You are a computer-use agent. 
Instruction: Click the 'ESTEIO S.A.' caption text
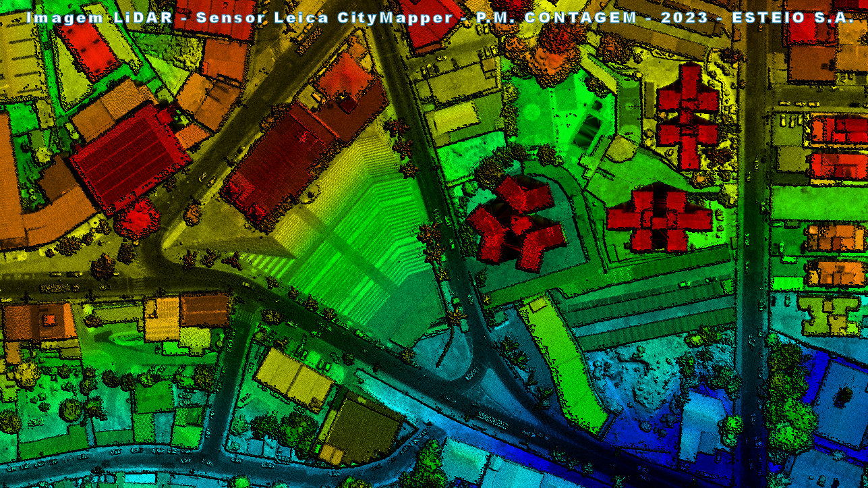pyautogui.click(x=792, y=18)
